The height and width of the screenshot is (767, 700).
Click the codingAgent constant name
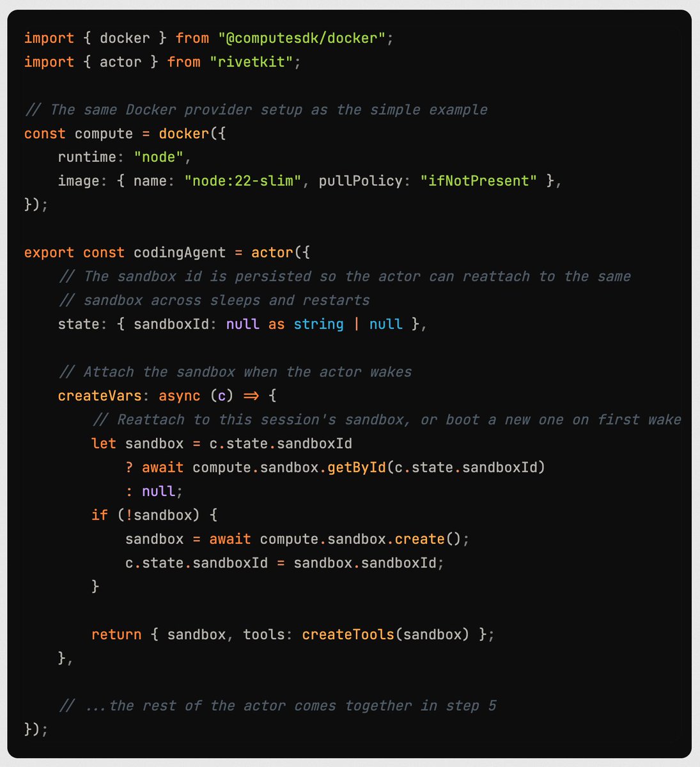pyautogui.click(x=180, y=252)
